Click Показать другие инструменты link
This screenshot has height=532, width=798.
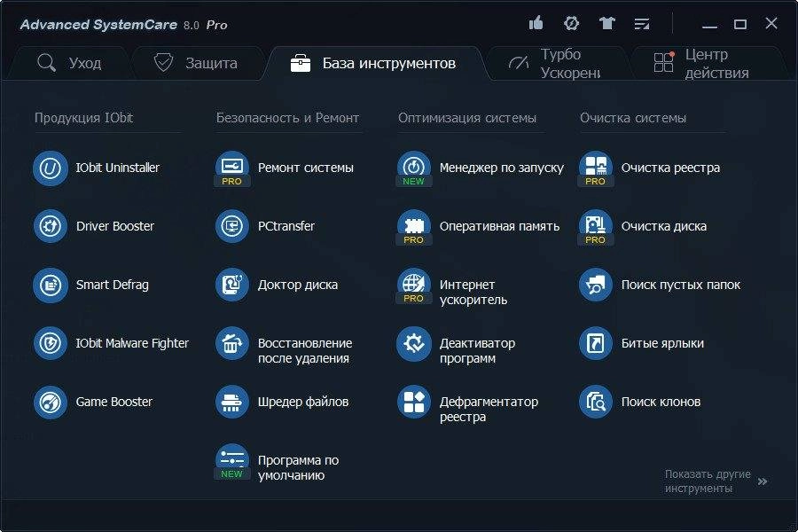coord(708,481)
